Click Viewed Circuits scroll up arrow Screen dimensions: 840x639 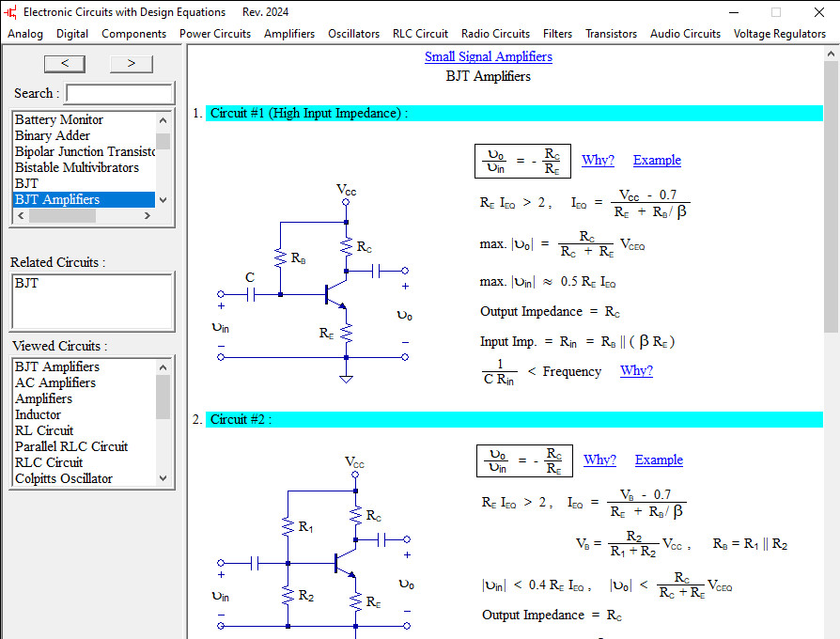pyautogui.click(x=163, y=367)
